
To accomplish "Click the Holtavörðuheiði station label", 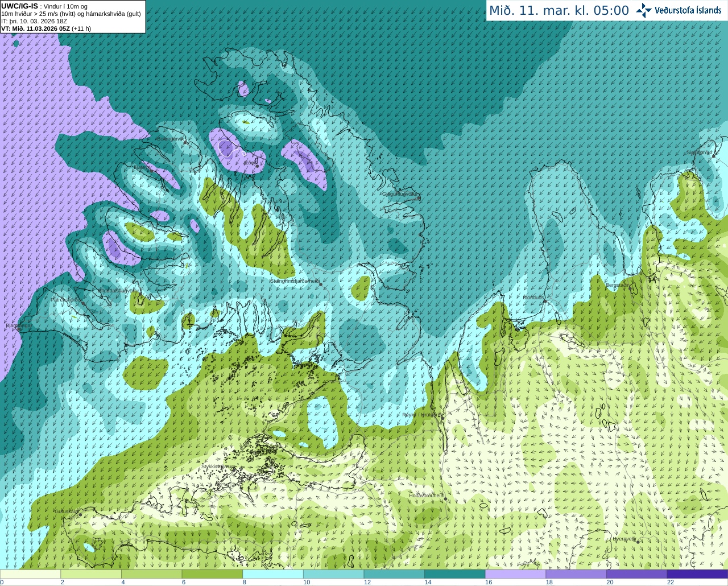I will click(427, 496).
